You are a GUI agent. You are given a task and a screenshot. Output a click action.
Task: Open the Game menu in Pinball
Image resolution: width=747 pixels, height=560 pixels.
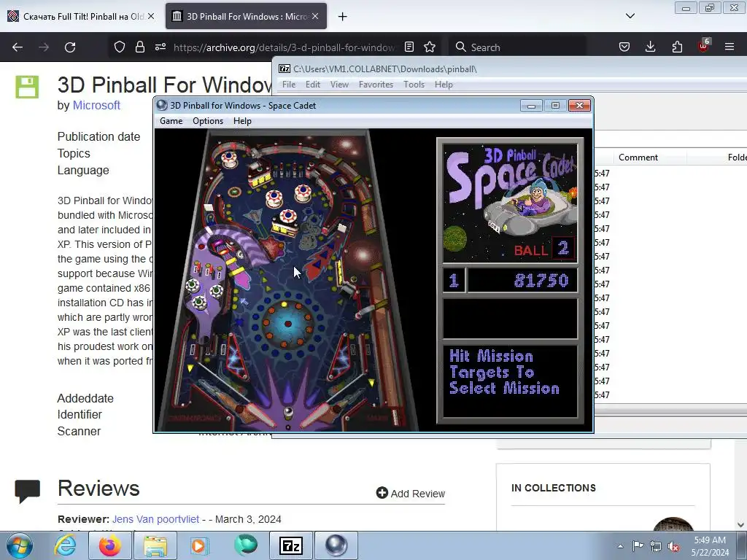pos(171,121)
